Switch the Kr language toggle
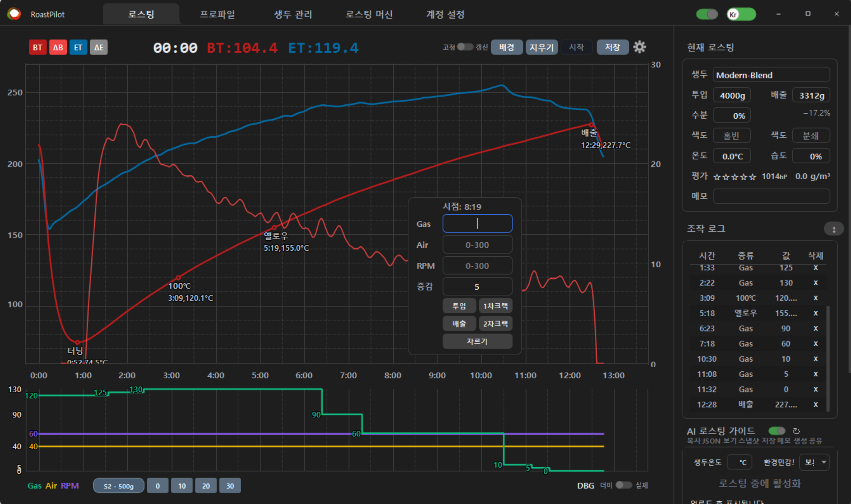 click(741, 14)
